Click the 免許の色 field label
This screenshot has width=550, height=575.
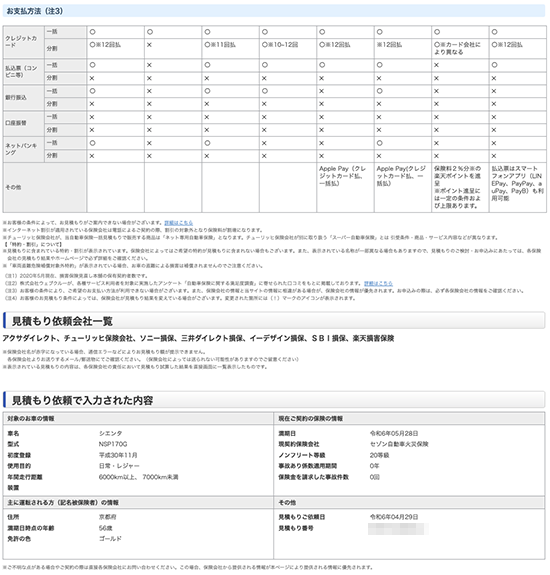[x=19, y=539]
